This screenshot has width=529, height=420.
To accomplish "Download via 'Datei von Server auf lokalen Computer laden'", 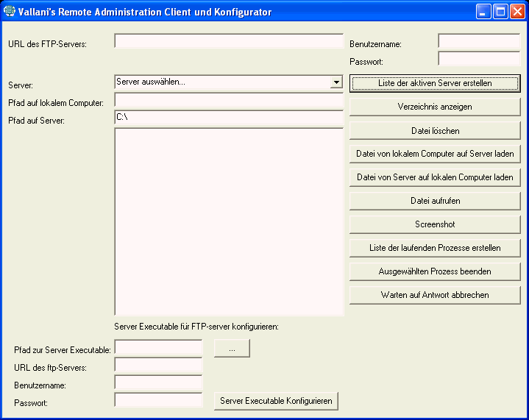I will (x=435, y=177).
